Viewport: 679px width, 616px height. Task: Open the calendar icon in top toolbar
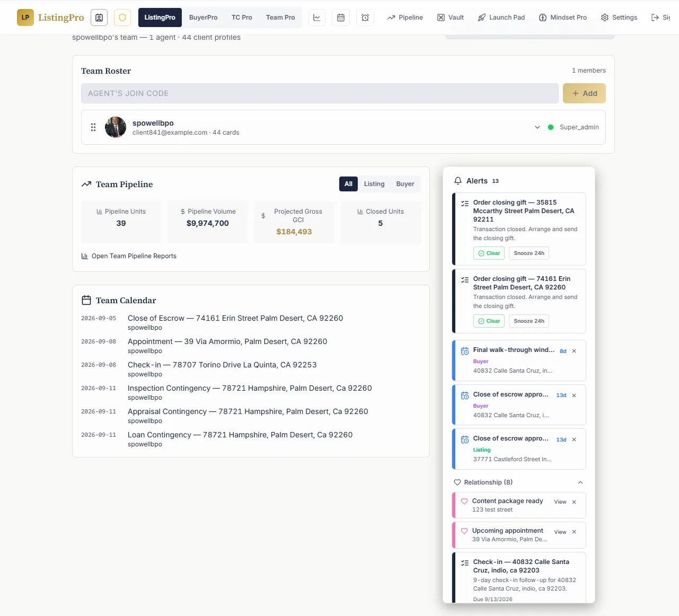pyautogui.click(x=341, y=17)
